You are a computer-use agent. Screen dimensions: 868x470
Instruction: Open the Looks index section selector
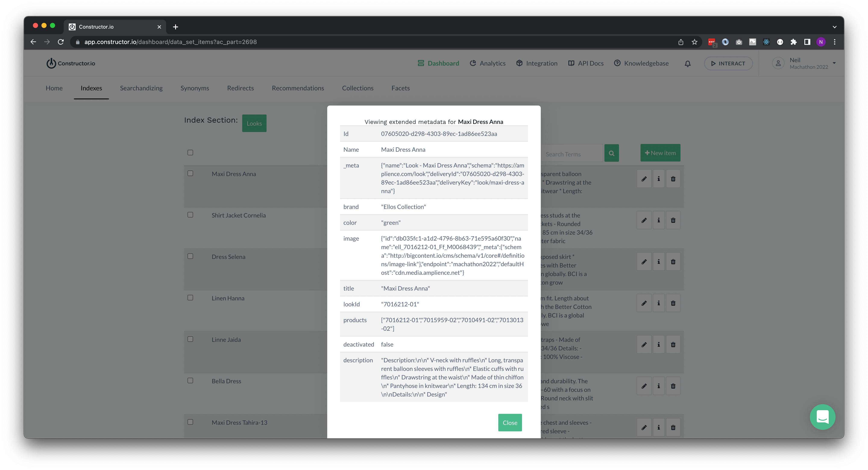tap(254, 123)
